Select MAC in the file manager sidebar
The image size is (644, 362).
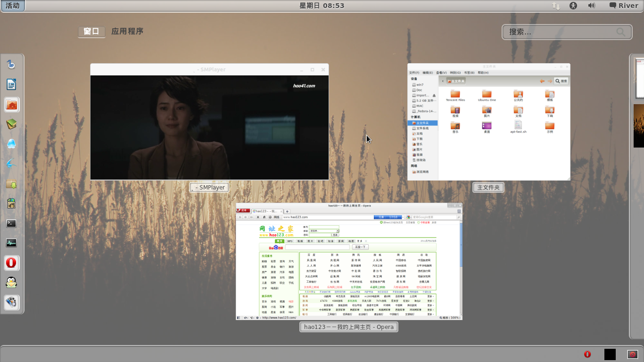click(x=420, y=106)
